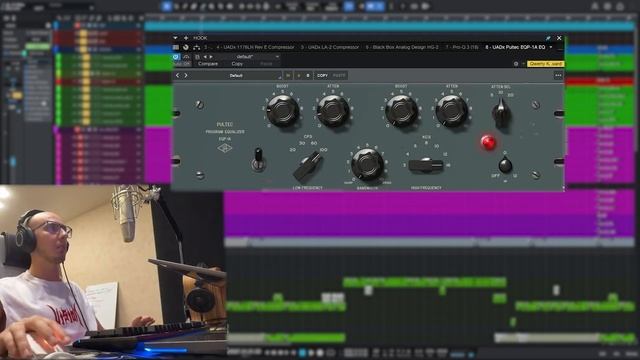Expand the dropdown arrow left of HOOK title
Viewport: 640px width, 360px height.
pos(176,38)
